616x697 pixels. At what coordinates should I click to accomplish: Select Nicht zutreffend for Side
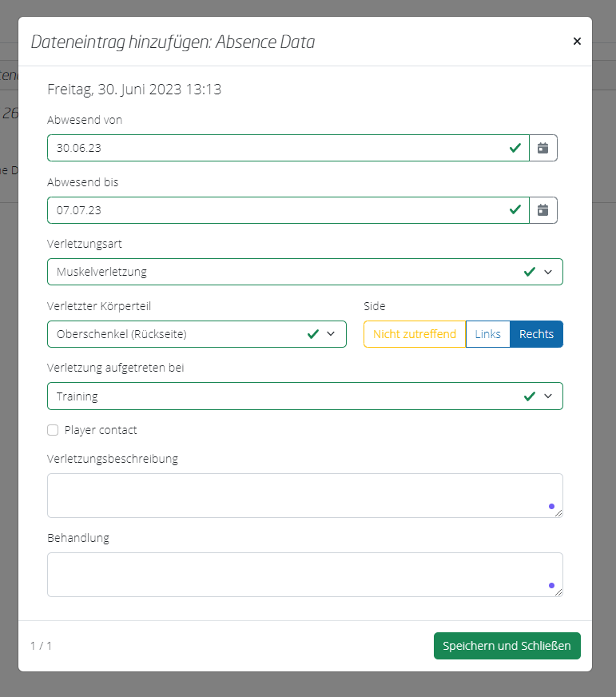(x=414, y=334)
